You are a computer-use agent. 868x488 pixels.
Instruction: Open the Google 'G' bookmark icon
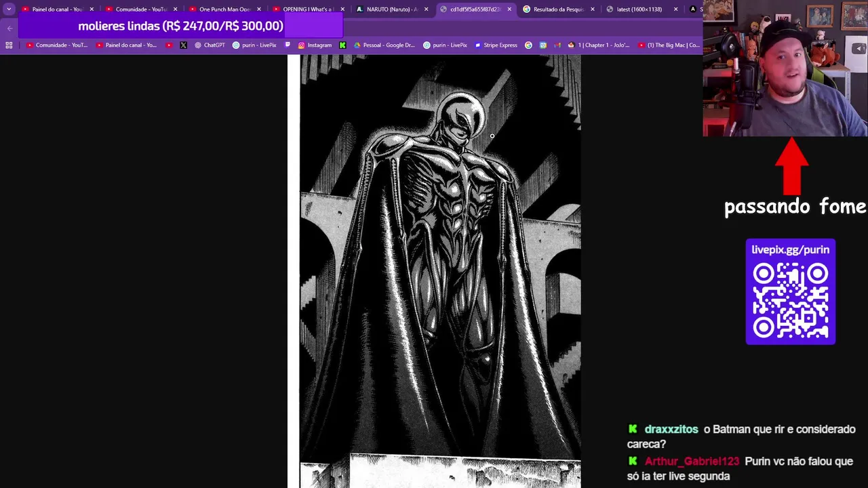coord(528,45)
